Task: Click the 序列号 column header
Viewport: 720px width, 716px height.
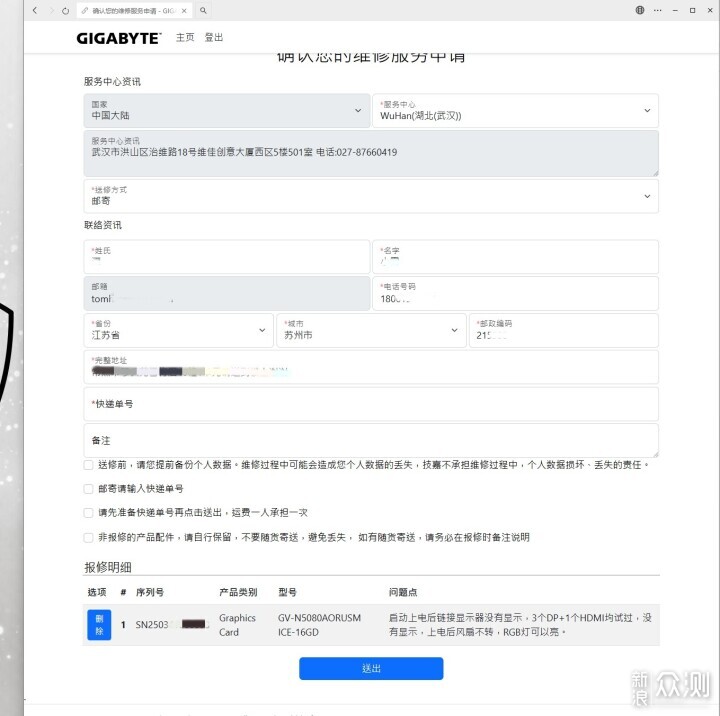Action: (150, 592)
